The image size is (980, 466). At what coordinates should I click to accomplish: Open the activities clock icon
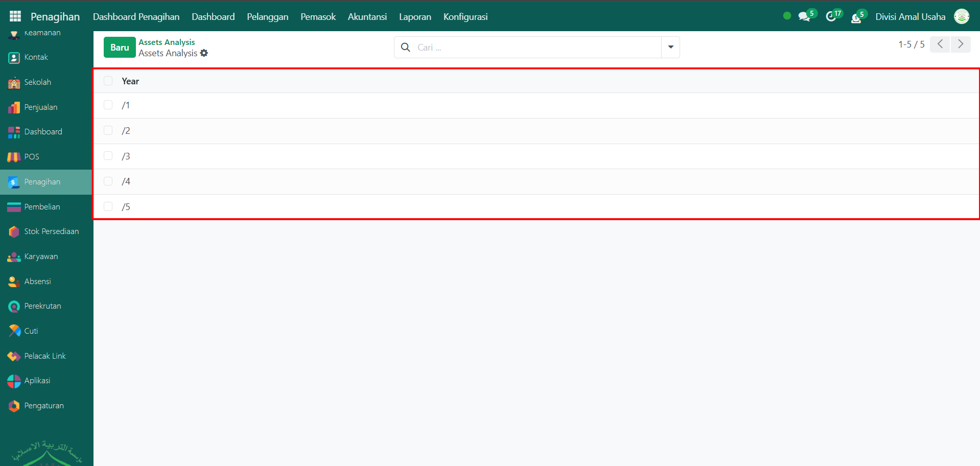(831, 17)
